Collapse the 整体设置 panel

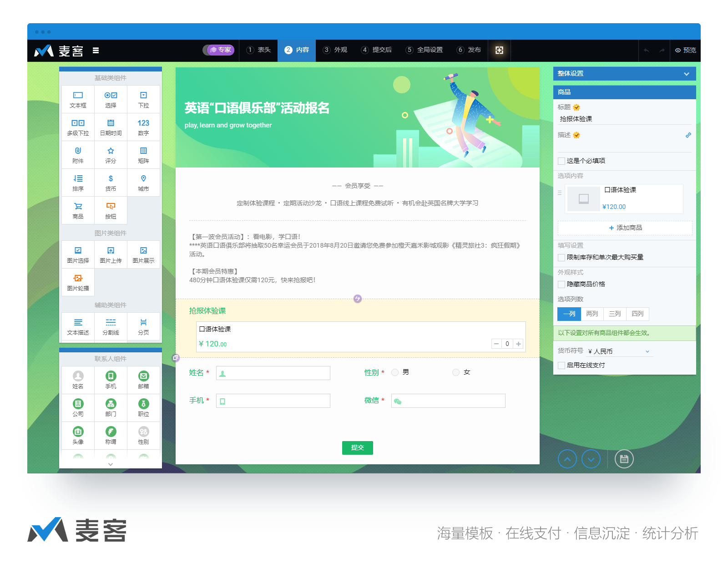[688, 74]
